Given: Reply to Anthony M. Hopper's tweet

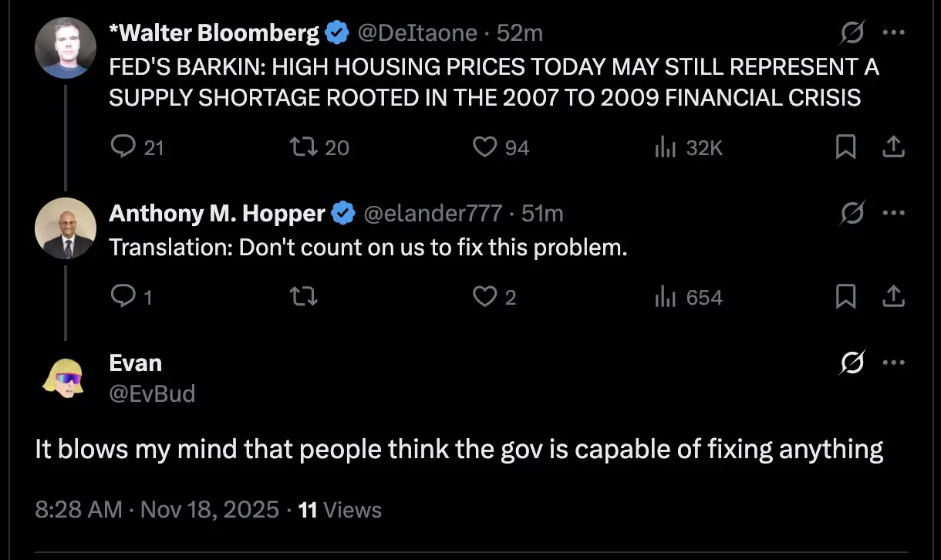Looking at the screenshot, I should click(x=124, y=297).
